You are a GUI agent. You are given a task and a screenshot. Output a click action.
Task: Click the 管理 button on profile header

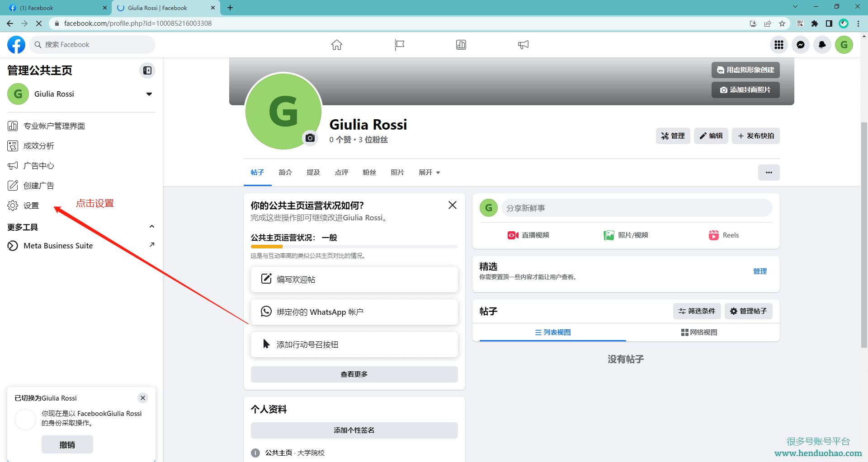pyautogui.click(x=673, y=136)
